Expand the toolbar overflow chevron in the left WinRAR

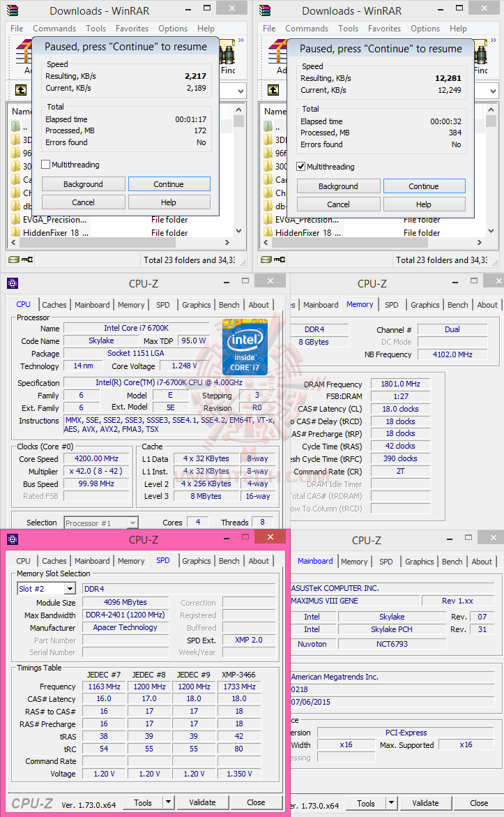pos(241,40)
